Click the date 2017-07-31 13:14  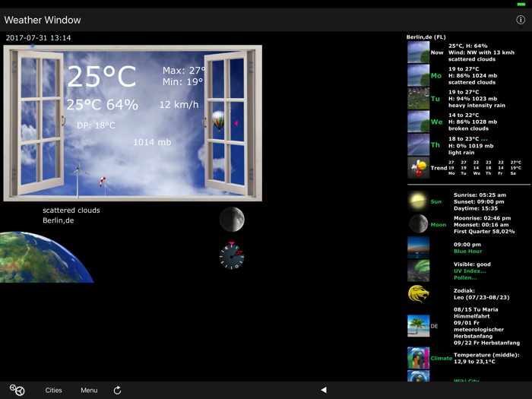[38, 38]
